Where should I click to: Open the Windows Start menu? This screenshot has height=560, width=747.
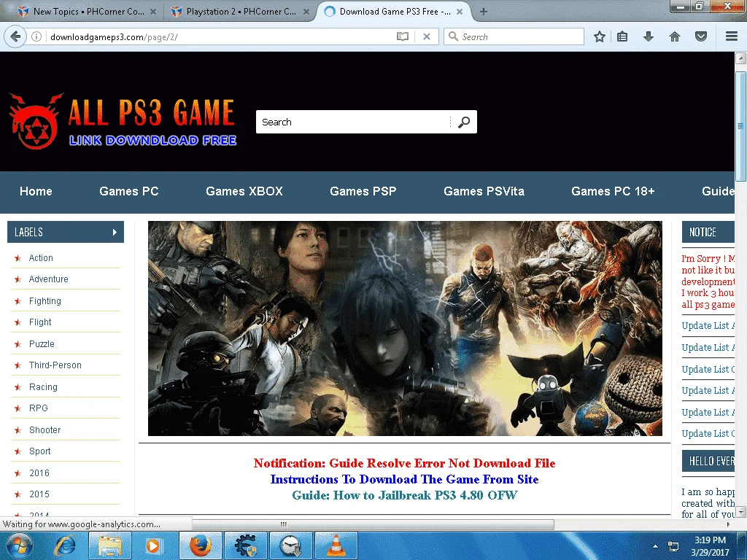(x=19, y=545)
